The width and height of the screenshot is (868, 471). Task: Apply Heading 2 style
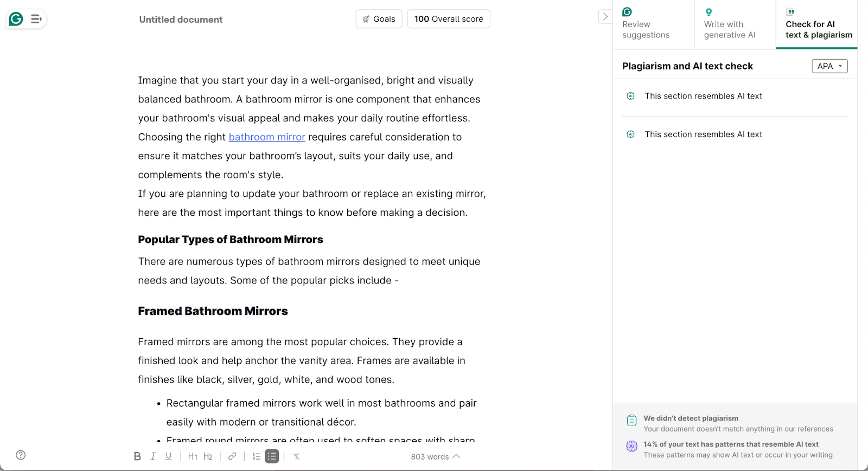(208, 456)
